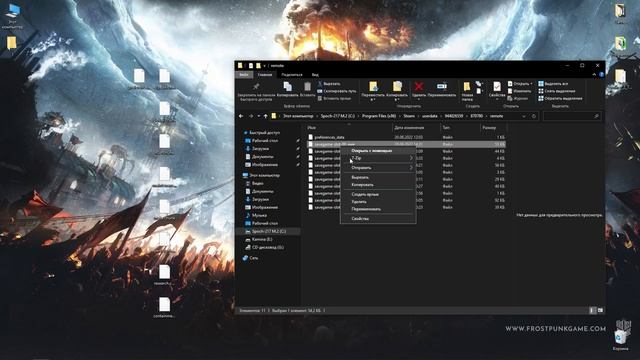Click Invert selection (Обратить выделение) in ribbon
Viewport: 640px width, 360px height.
[x=560, y=98]
